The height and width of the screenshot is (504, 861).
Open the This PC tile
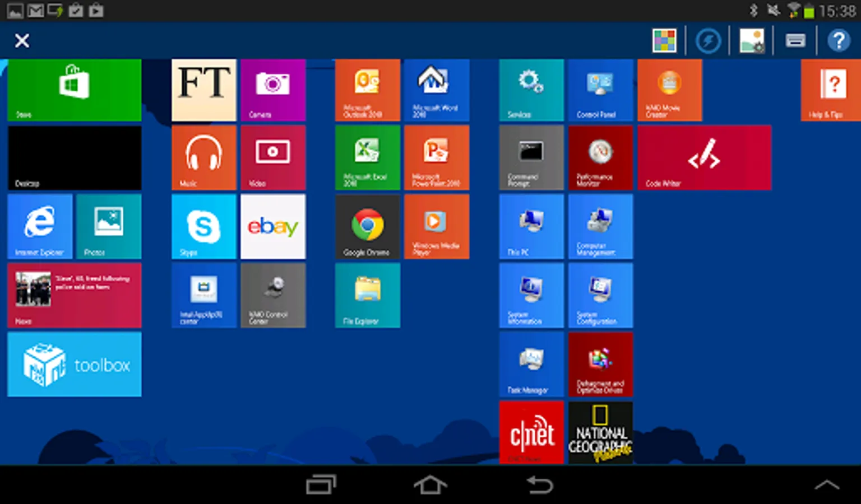(x=531, y=226)
